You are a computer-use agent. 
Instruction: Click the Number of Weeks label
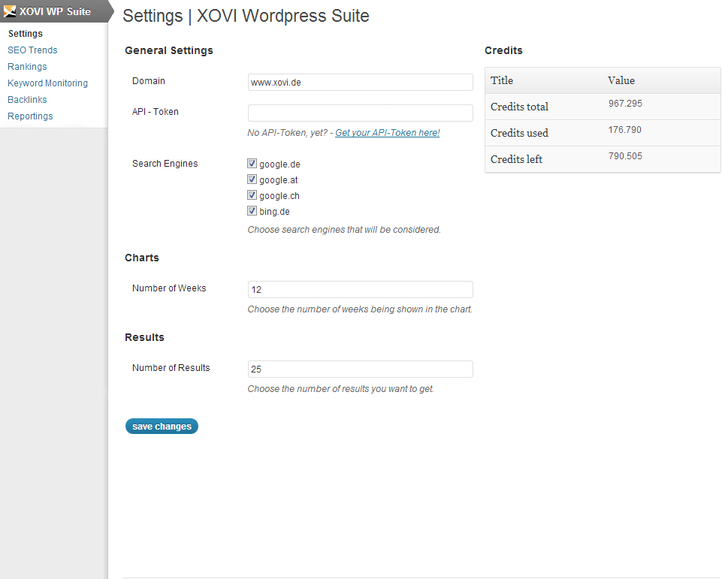pos(169,288)
